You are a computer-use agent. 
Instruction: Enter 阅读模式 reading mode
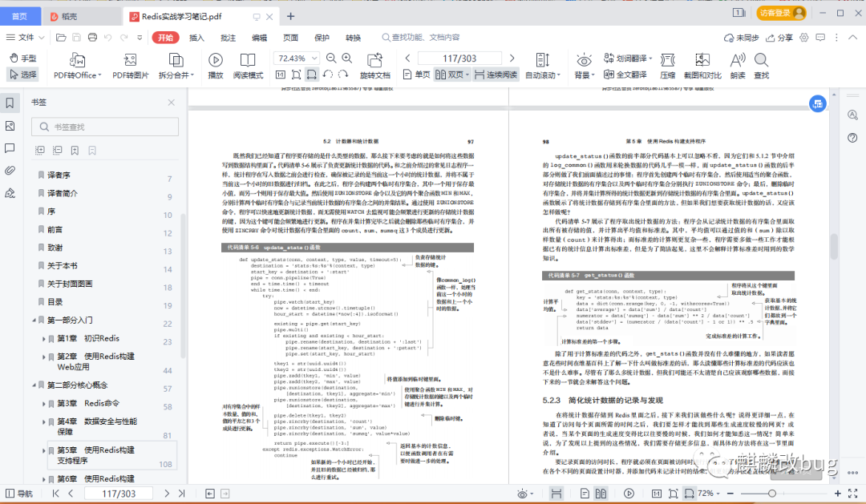(248, 67)
